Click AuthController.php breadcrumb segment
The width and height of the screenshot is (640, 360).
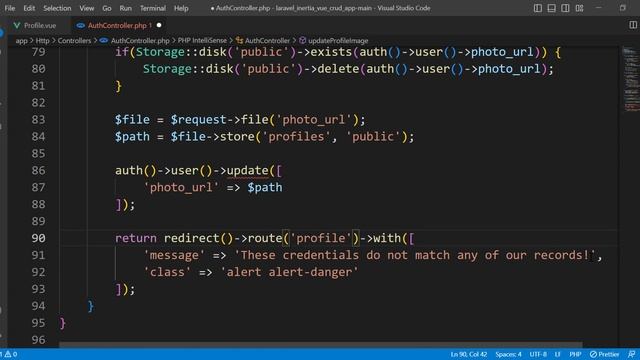[140, 40]
